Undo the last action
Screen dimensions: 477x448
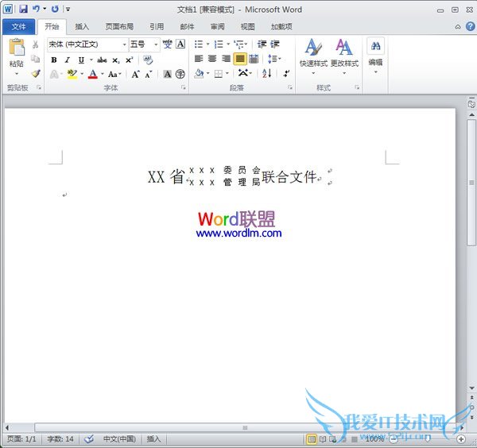tap(36, 9)
